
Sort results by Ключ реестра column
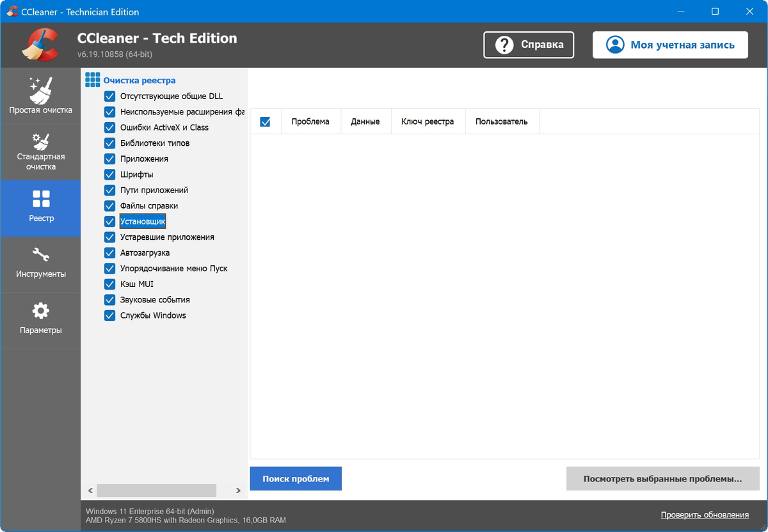tap(428, 121)
